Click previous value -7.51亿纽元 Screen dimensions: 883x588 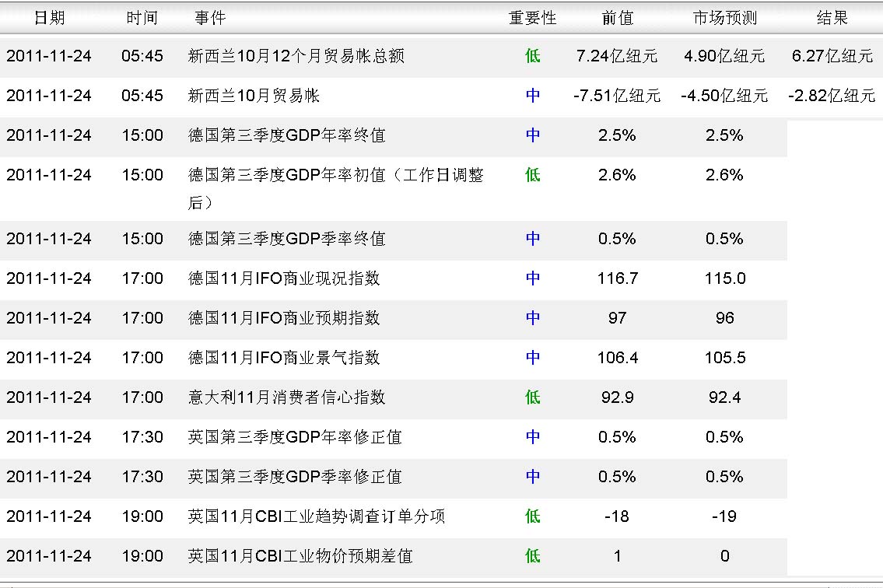[617, 95]
